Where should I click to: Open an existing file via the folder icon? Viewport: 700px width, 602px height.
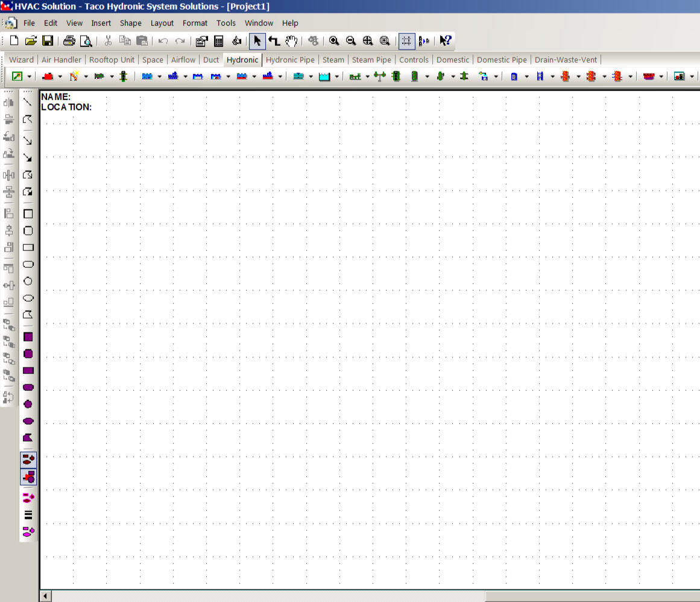[31, 40]
